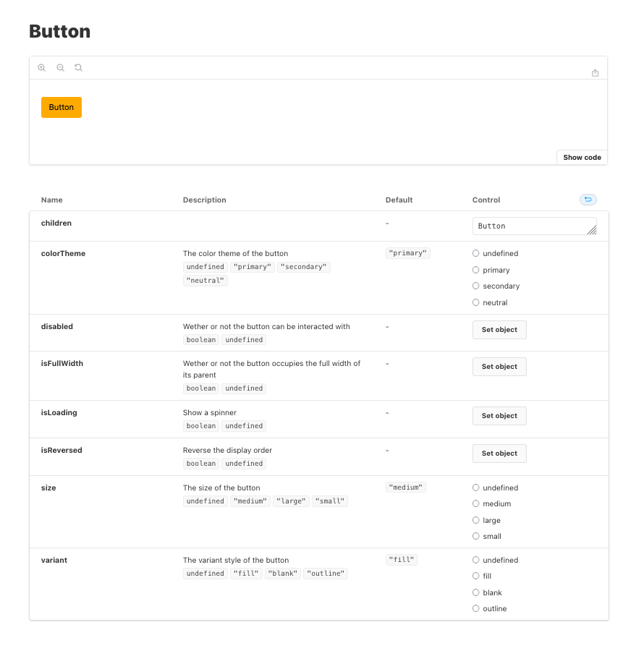Open canvas in new tab icon
The image size is (644, 651).
[595, 73]
